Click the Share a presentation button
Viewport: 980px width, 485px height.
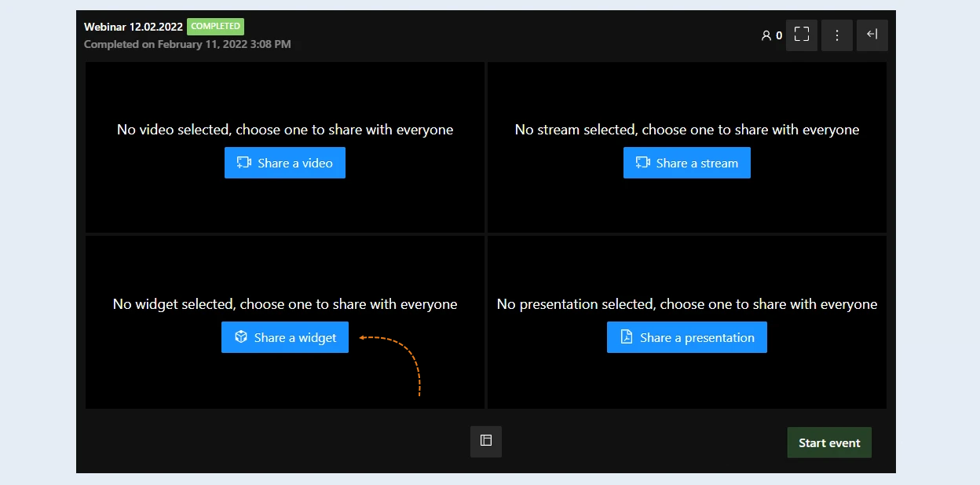687,337
